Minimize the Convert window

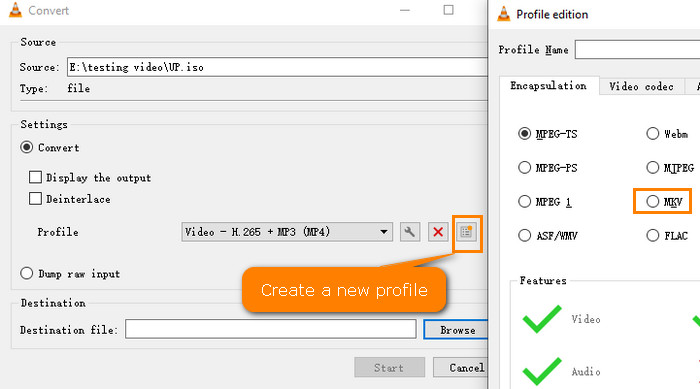[x=405, y=10]
